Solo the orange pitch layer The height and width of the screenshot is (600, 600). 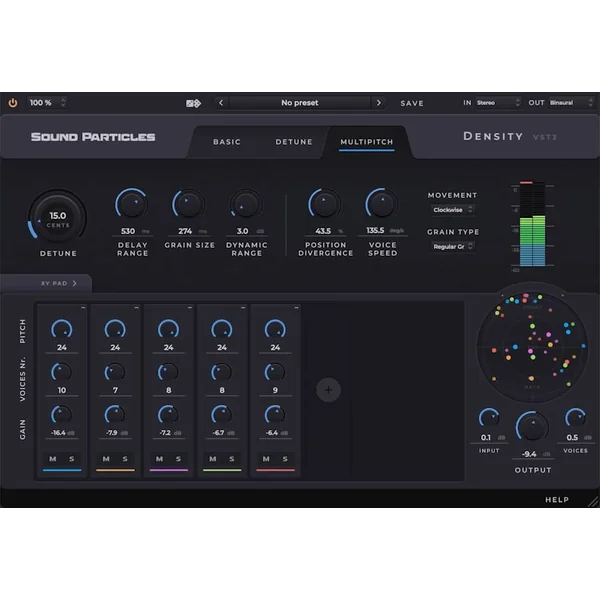click(125, 459)
